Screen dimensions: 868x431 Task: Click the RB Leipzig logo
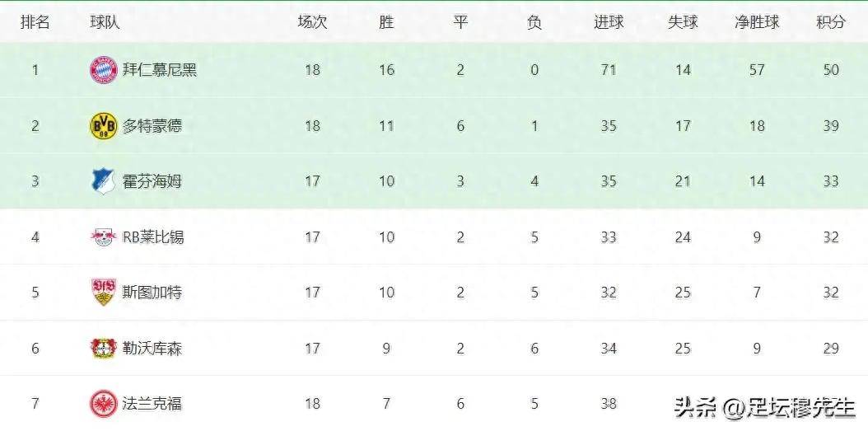(104, 237)
